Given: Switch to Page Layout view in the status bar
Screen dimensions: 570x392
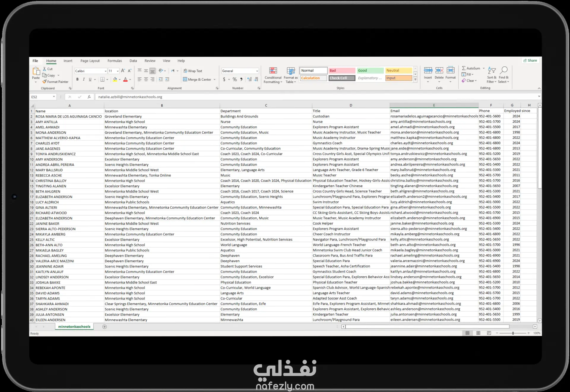Looking at the screenshot, I should click(x=478, y=333).
